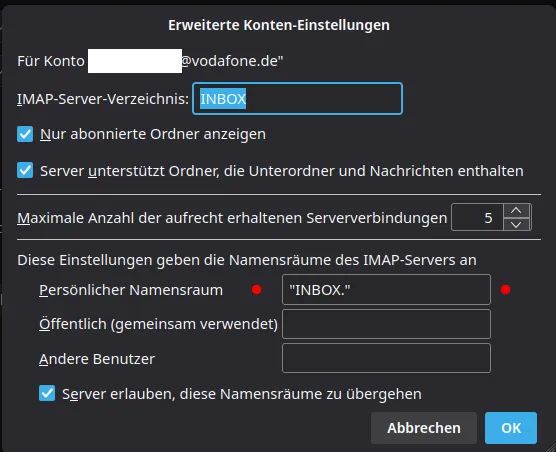Disable 'Server erlauben, diese Namensräume zu übergehen'
Image resolution: width=556 pixels, height=452 pixels.
(x=47, y=393)
